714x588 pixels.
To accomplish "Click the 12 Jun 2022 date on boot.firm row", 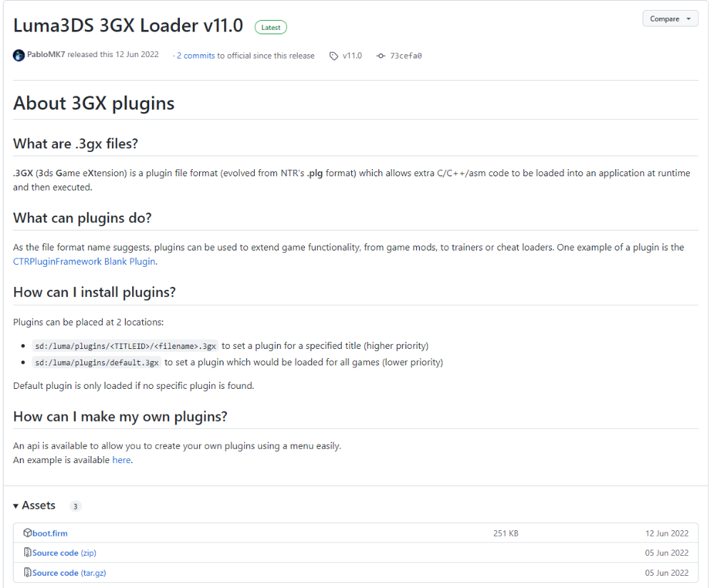I will point(667,533).
